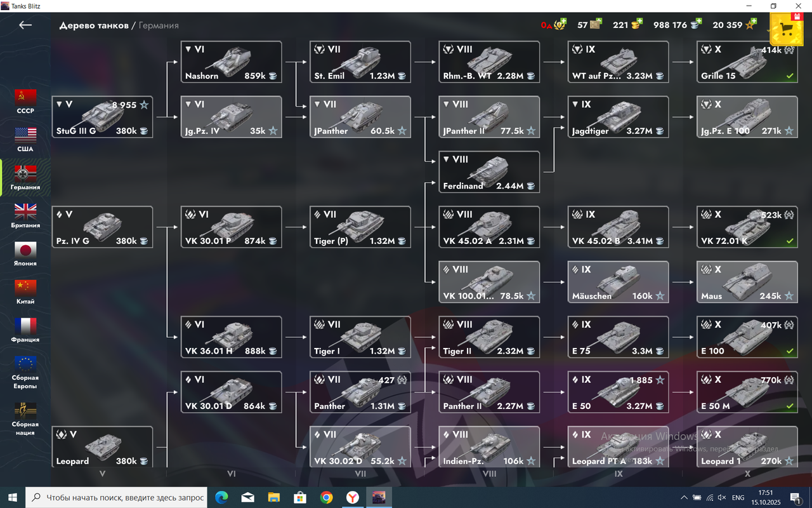Open Mail app in the taskbar
This screenshot has width=812, height=508.
[x=247, y=497]
